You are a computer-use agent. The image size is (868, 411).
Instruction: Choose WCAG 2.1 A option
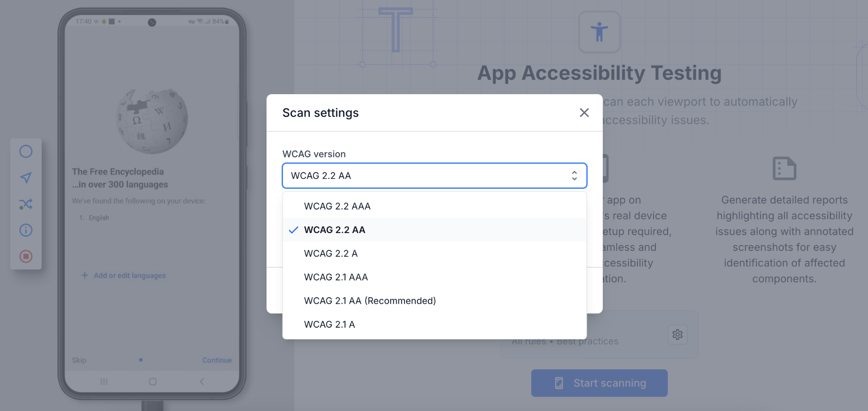pyautogui.click(x=329, y=325)
